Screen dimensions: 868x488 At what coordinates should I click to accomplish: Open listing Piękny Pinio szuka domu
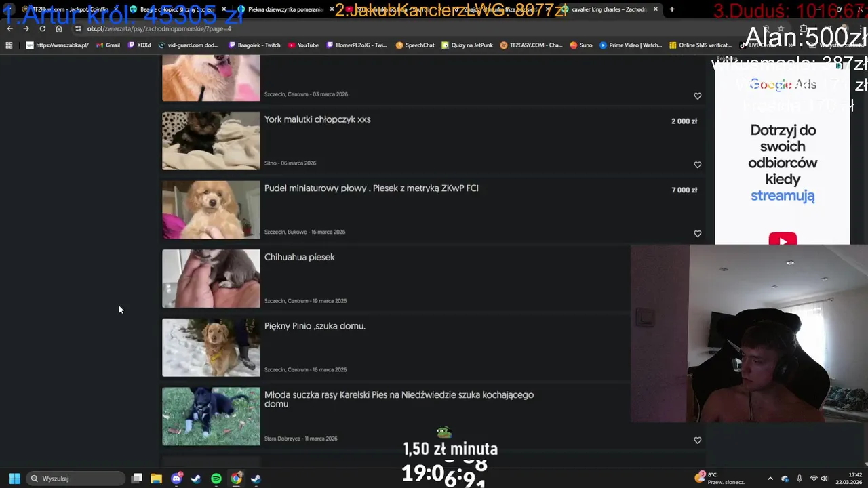click(x=315, y=326)
